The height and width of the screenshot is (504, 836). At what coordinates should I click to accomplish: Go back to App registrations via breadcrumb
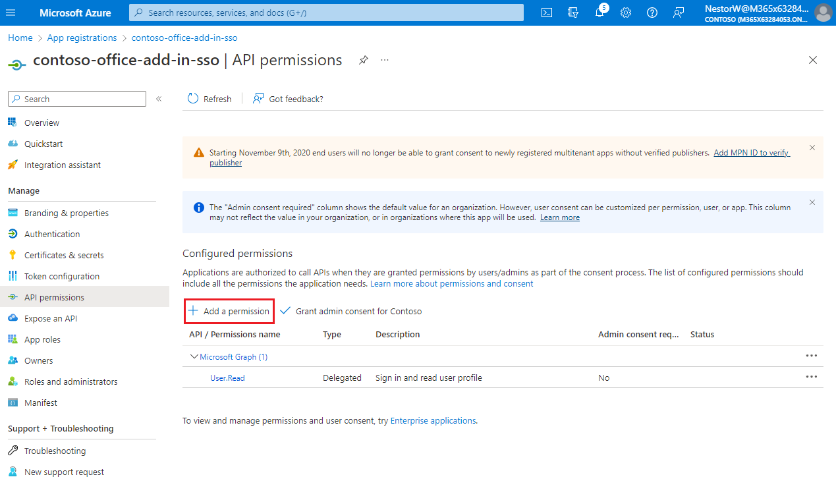[x=82, y=38]
